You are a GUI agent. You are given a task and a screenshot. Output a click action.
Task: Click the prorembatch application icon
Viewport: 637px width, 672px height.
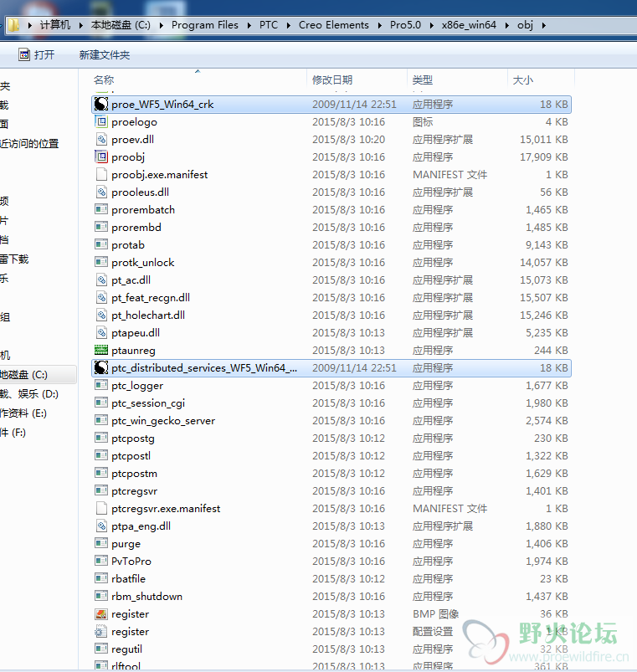coord(101,209)
